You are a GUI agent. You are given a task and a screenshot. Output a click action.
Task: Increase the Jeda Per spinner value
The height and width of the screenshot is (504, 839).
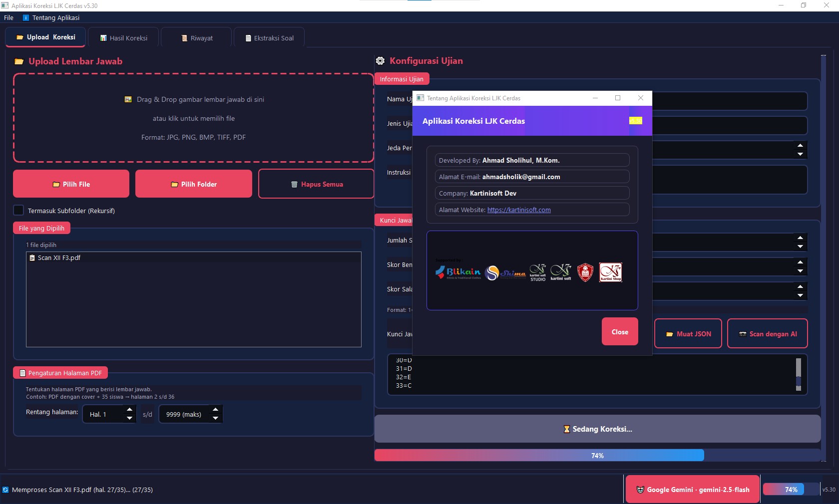point(800,146)
